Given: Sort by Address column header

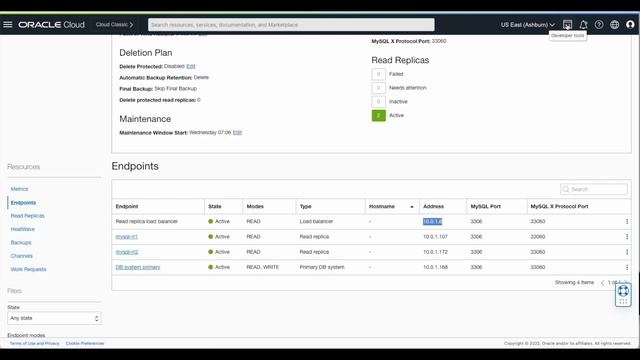Looking at the screenshot, I should 433,207.
